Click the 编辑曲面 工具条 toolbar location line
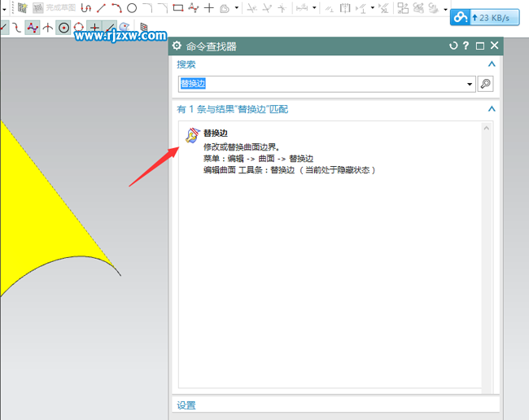The image size is (529, 420). pyautogui.click(x=290, y=170)
